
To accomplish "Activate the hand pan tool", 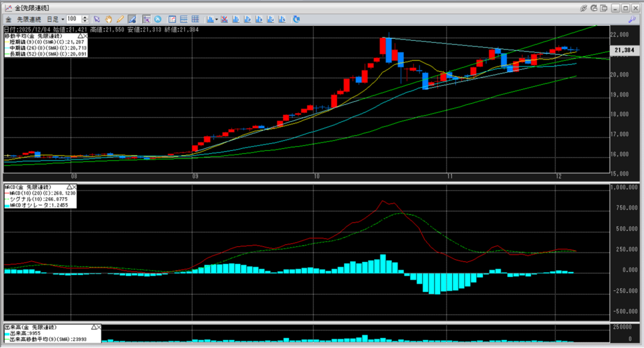I will coord(108,19).
